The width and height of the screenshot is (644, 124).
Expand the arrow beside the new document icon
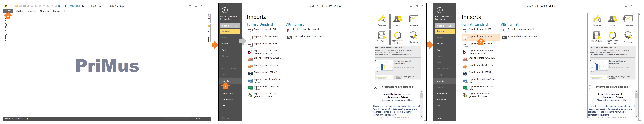pos(13,6)
